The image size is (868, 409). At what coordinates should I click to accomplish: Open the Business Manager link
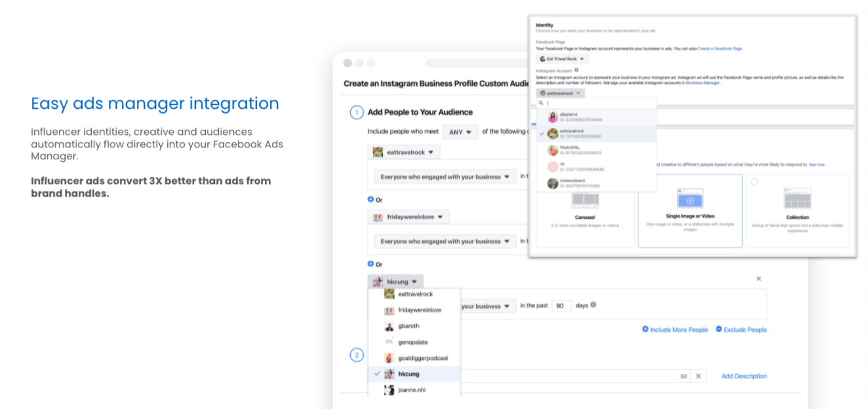pos(703,83)
